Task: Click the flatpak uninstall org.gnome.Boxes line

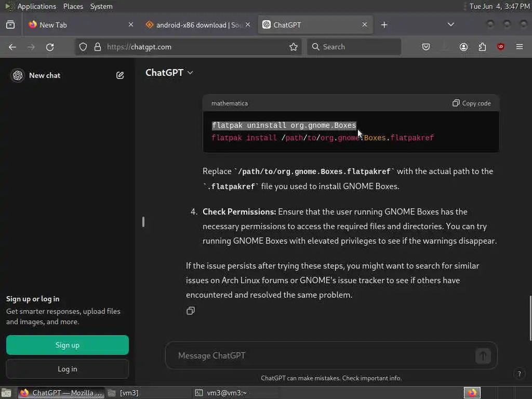Action: click(x=284, y=126)
